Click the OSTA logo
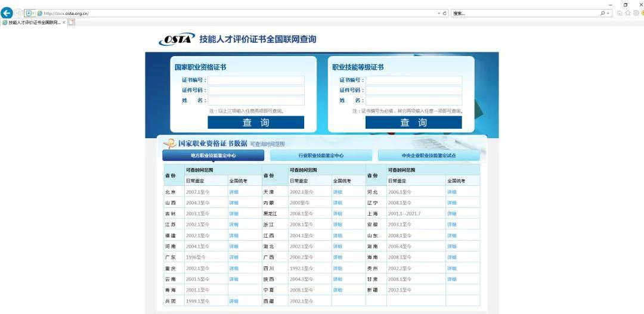Screen dimensions: 644x314 coord(177,39)
